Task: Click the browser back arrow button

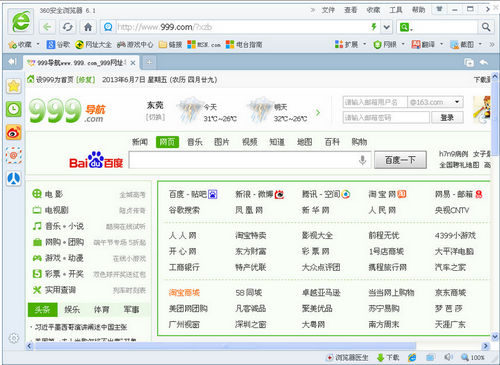Action: 47,27
